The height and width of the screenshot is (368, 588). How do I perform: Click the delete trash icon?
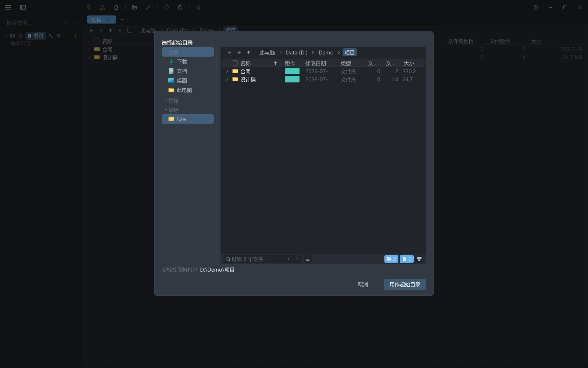(198, 7)
